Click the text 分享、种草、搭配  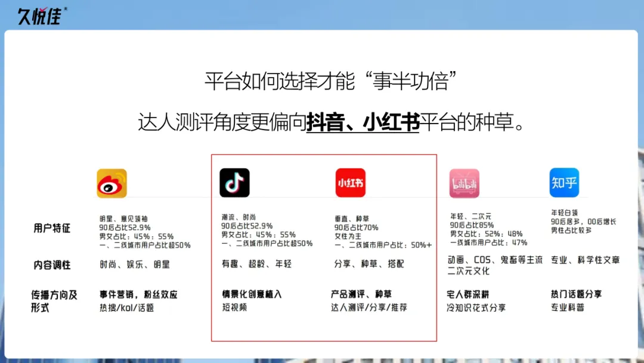(x=369, y=263)
